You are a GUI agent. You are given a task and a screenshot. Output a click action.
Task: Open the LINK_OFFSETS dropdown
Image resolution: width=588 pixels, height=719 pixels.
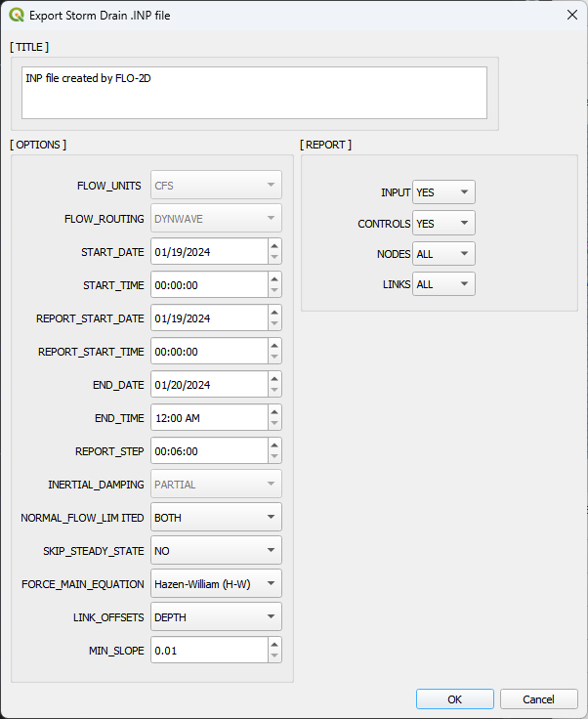pos(216,616)
